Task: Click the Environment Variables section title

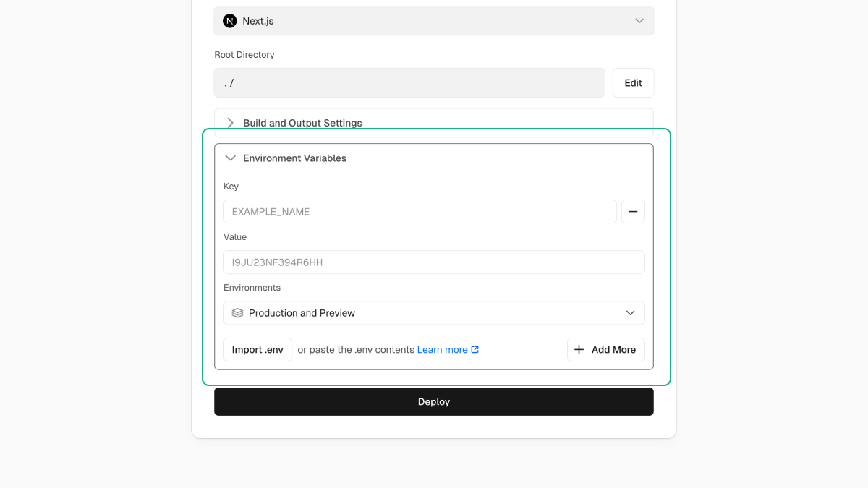Action: [x=294, y=158]
